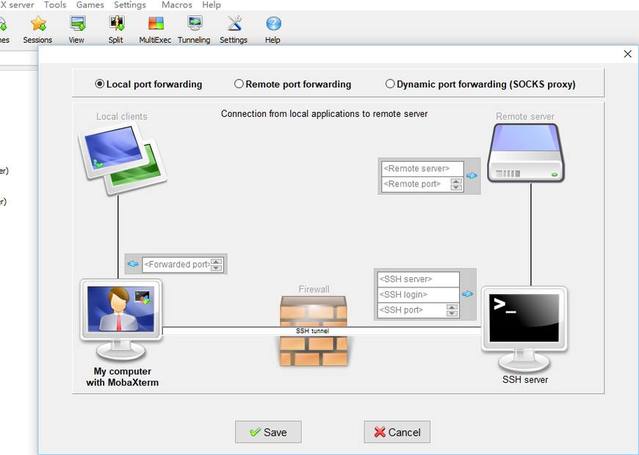Viewport: 639px width, 455px height.
Task: Select Local port forwarding option
Action: pos(99,84)
